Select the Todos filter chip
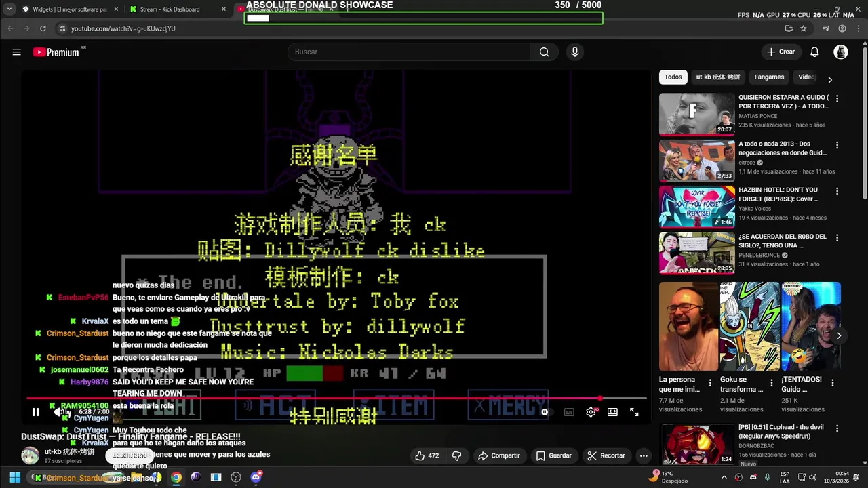 point(673,77)
